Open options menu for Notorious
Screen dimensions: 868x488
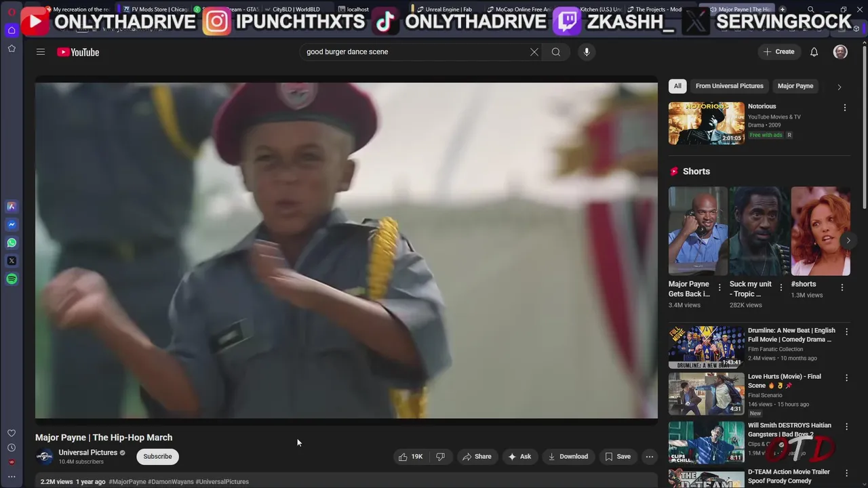pos(845,108)
